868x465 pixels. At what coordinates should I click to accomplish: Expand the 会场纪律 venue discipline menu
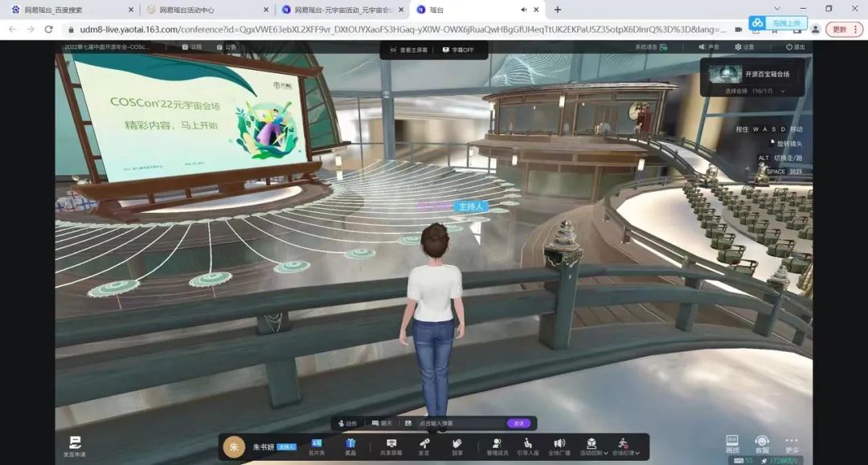coord(625,447)
